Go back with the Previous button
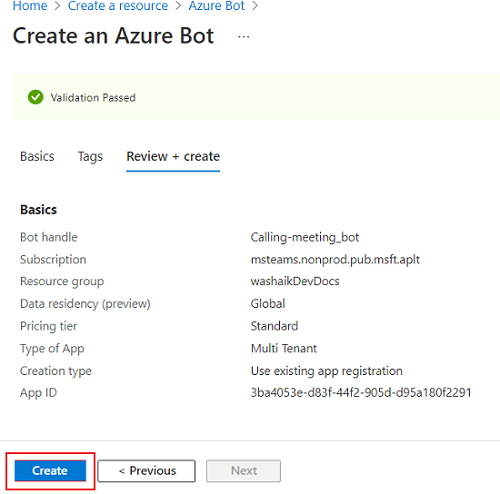The height and width of the screenshot is (494, 500). [x=146, y=471]
